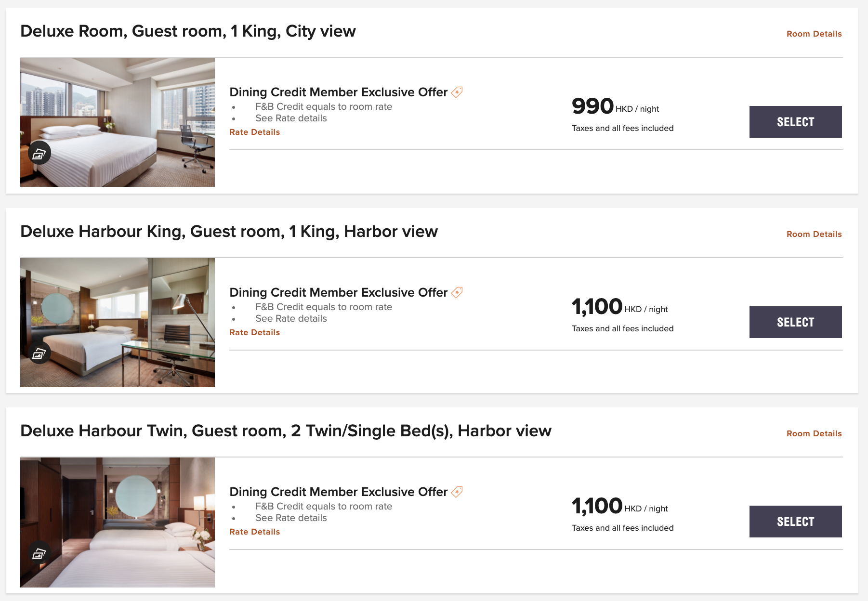Open photo gallery for Deluxe Room City view
Screen dimensions: 868x601
pyautogui.click(x=39, y=153)
